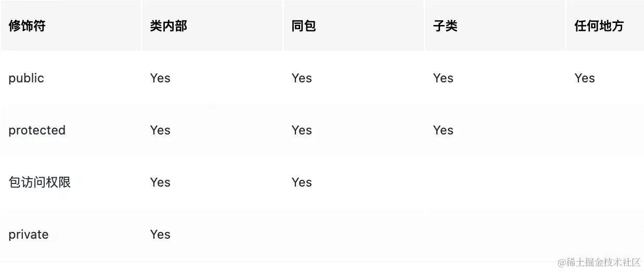Click Yes under 同包 for 包访问权限

302,182
